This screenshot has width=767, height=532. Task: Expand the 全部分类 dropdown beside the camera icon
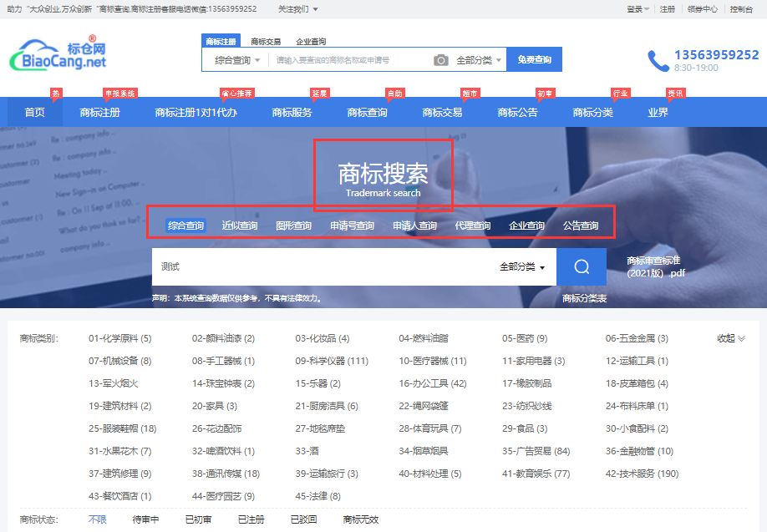click(480, 60)
